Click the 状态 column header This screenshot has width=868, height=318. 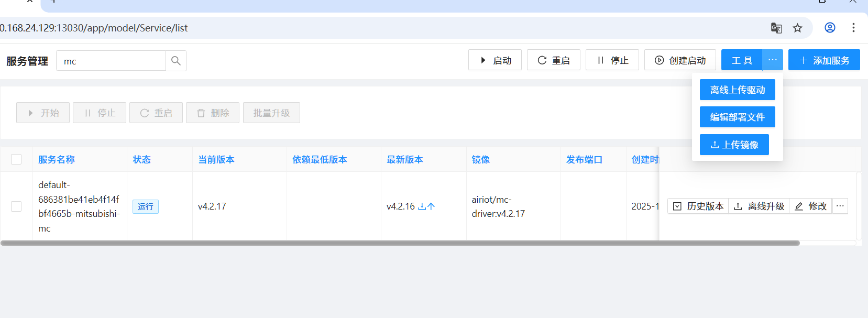[141, 159]
